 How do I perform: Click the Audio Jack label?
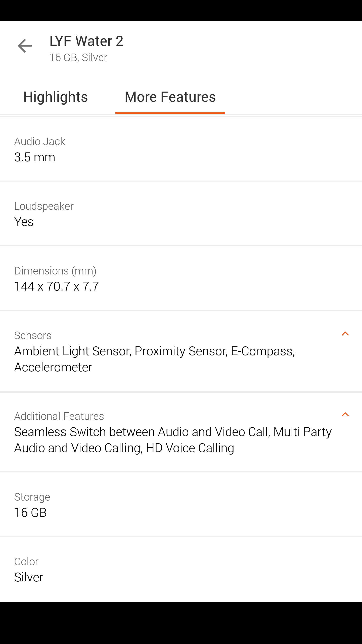(40, 142)
